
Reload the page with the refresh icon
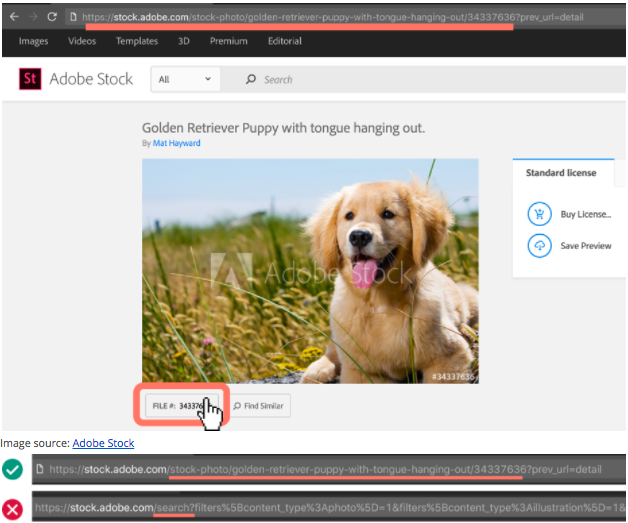click(52, 17)
